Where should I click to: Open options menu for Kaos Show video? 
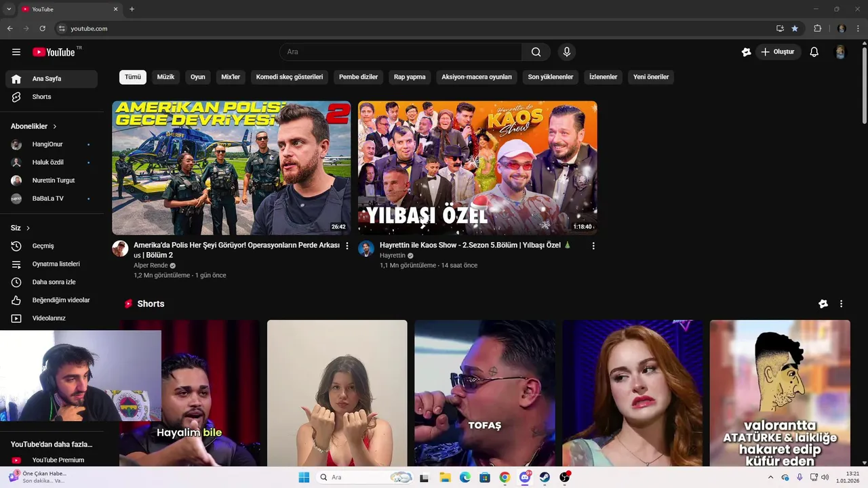[593, 246]
